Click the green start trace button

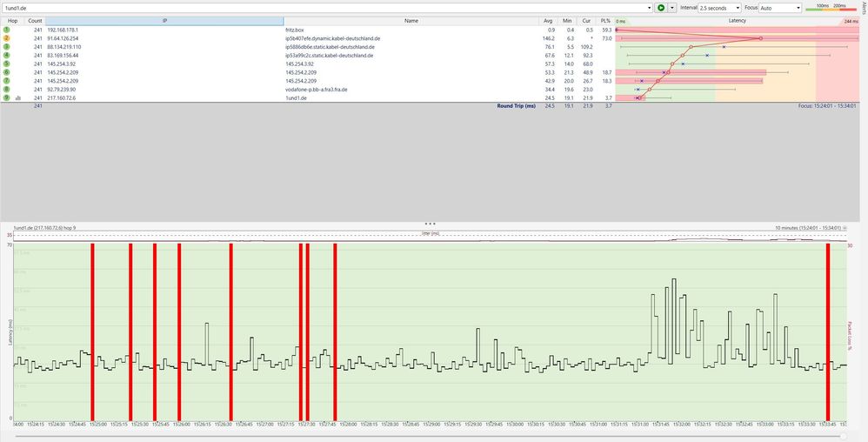click(x=661, y=7)
